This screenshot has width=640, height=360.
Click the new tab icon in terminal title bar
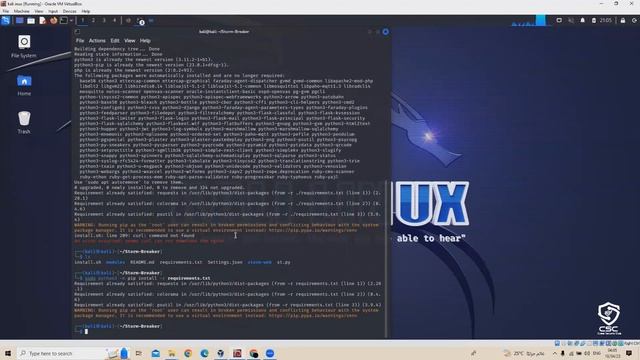(x=77, y=31)
